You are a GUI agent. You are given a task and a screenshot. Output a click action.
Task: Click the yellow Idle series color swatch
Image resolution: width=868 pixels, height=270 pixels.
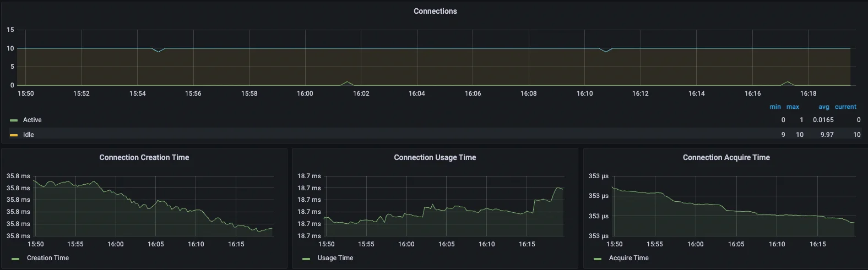click(14, 135)
